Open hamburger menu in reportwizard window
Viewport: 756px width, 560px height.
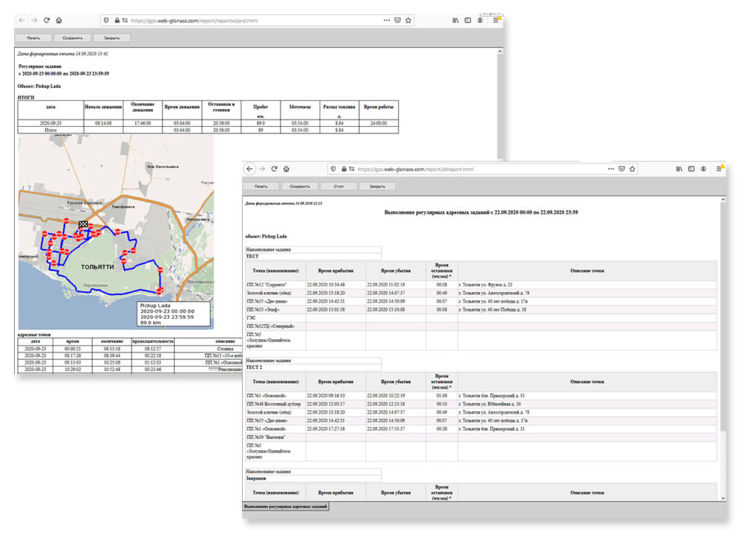point(495,20)
